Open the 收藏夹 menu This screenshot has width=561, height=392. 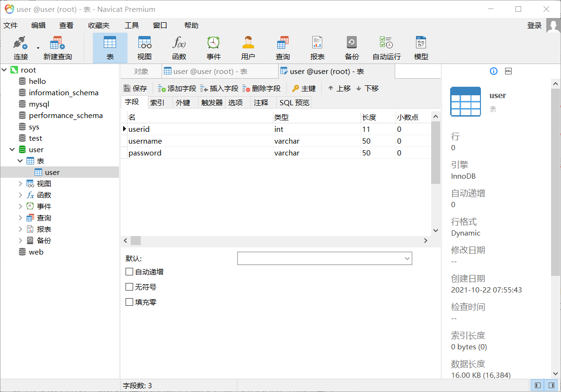pyautogui.click(x=99, y=26)
